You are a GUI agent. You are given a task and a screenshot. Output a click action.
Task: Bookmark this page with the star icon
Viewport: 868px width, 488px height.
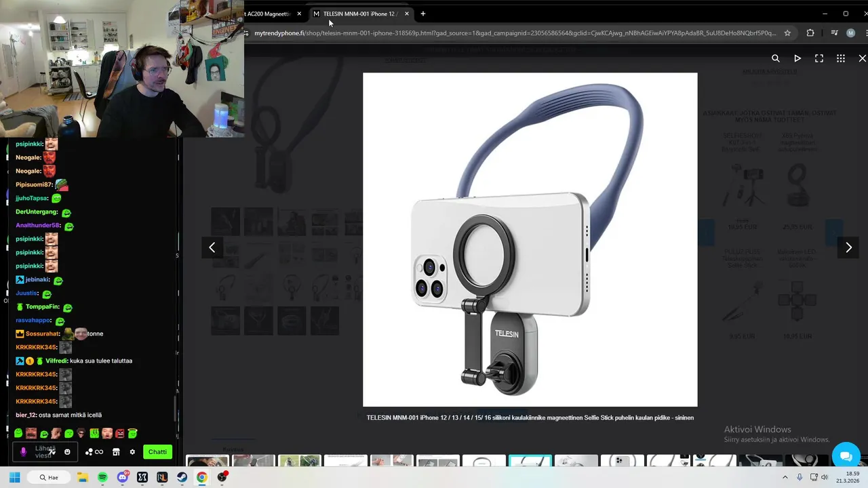[x=787, y=33]
